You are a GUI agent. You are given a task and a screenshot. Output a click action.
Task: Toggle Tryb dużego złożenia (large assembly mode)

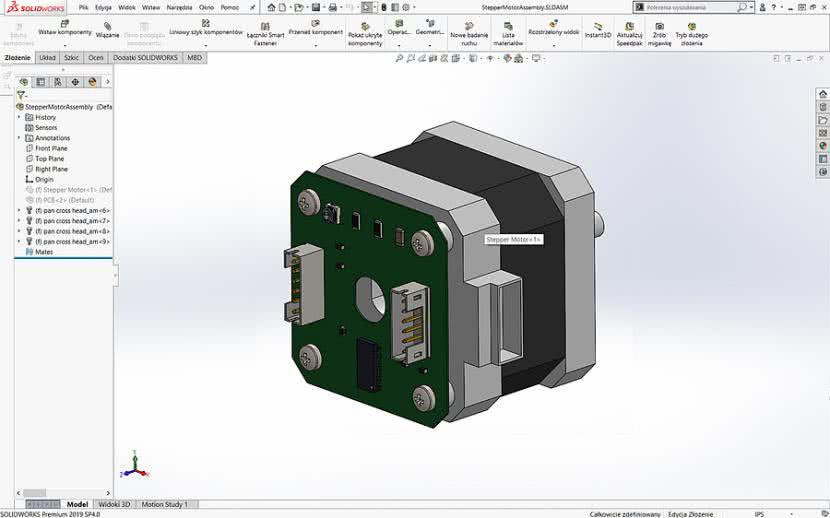(691, 24)
